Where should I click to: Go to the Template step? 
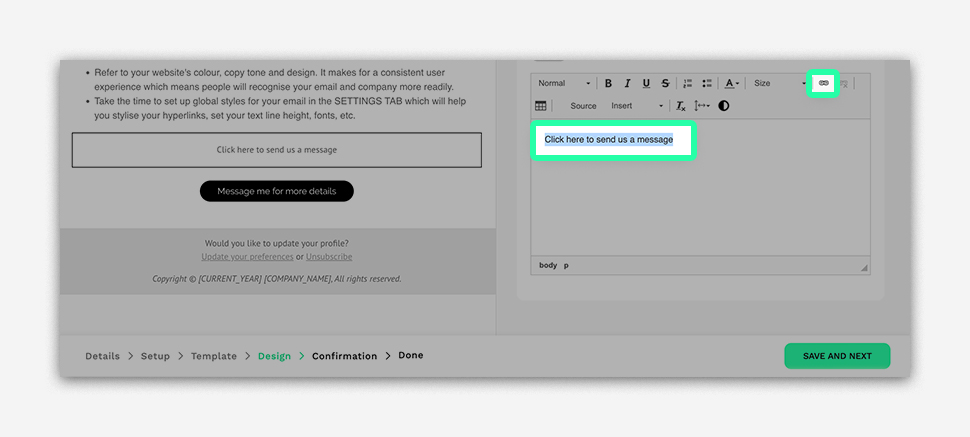tap(213, 356)
